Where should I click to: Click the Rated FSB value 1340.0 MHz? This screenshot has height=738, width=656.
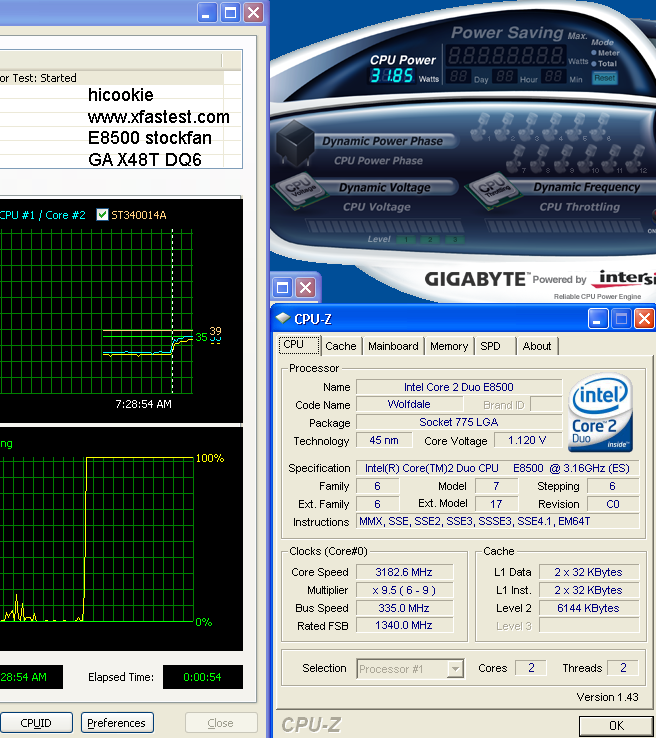404,626
